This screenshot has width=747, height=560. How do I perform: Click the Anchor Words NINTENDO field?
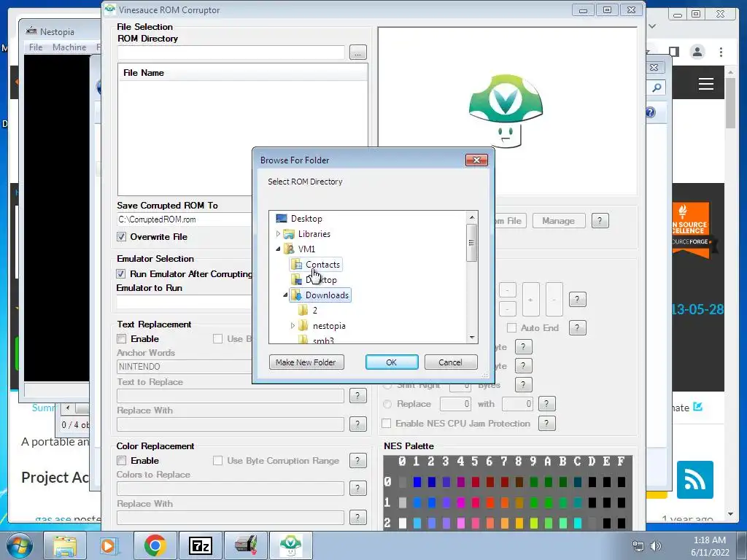[185, 366]
